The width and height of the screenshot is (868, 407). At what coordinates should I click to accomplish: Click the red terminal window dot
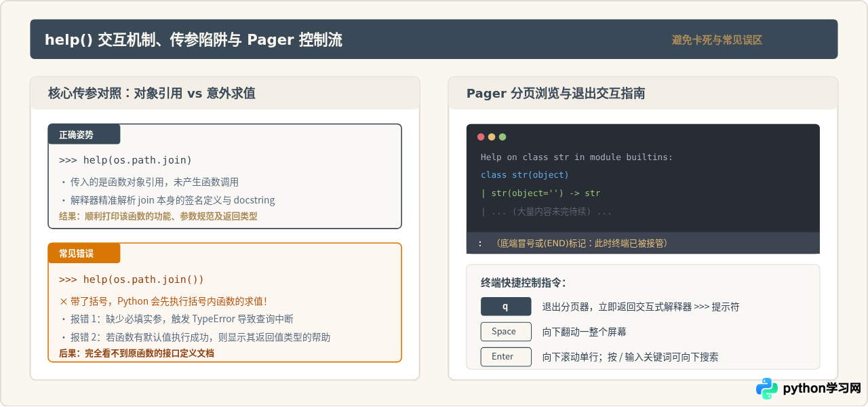pos(481,137)
